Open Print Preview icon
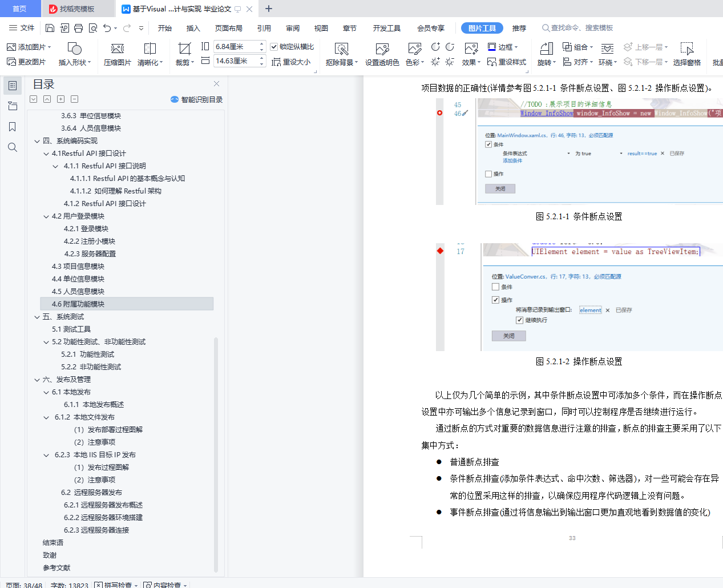 pyautogui.click(x=92, y=28)
